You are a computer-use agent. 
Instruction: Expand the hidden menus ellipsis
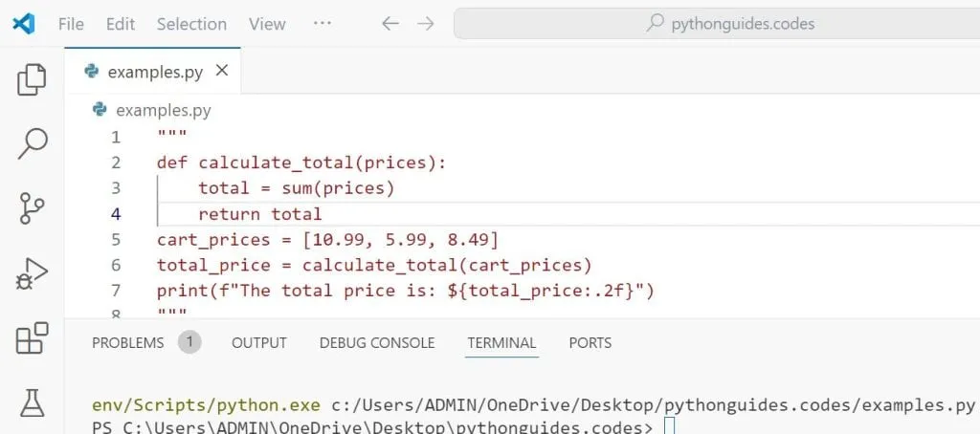[323, 24]
